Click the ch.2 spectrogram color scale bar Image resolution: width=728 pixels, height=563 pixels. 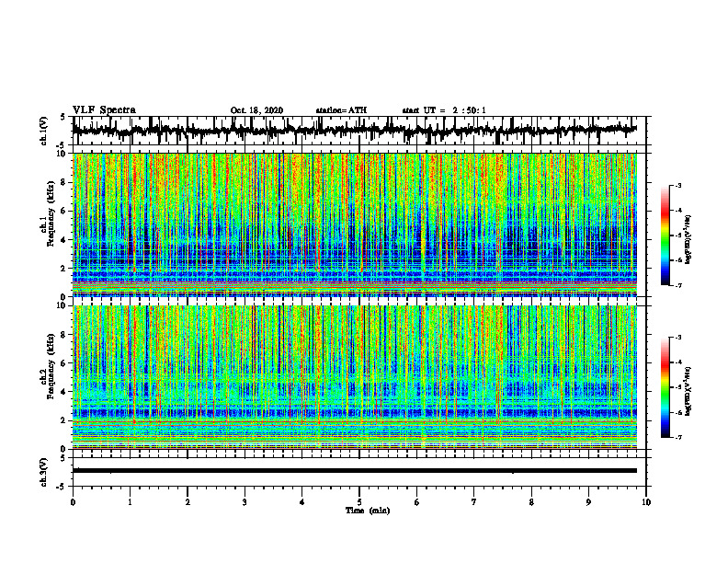coord(665,387)
